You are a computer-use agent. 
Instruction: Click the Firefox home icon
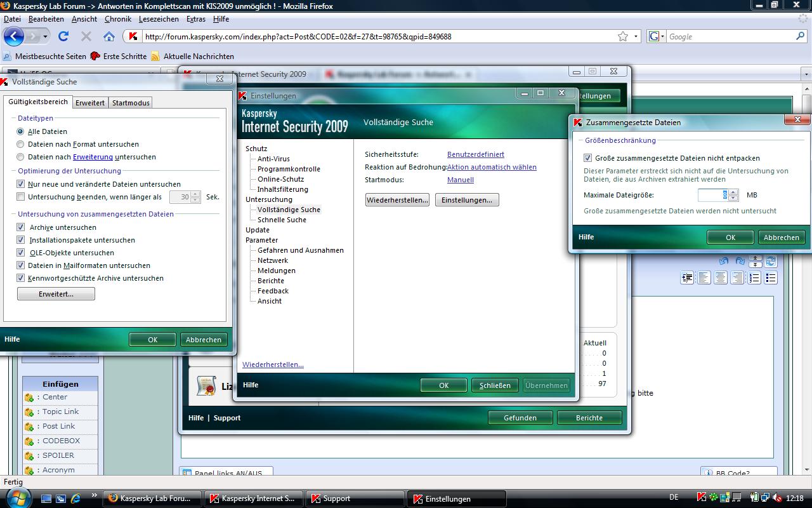click(x=109, y=36)
